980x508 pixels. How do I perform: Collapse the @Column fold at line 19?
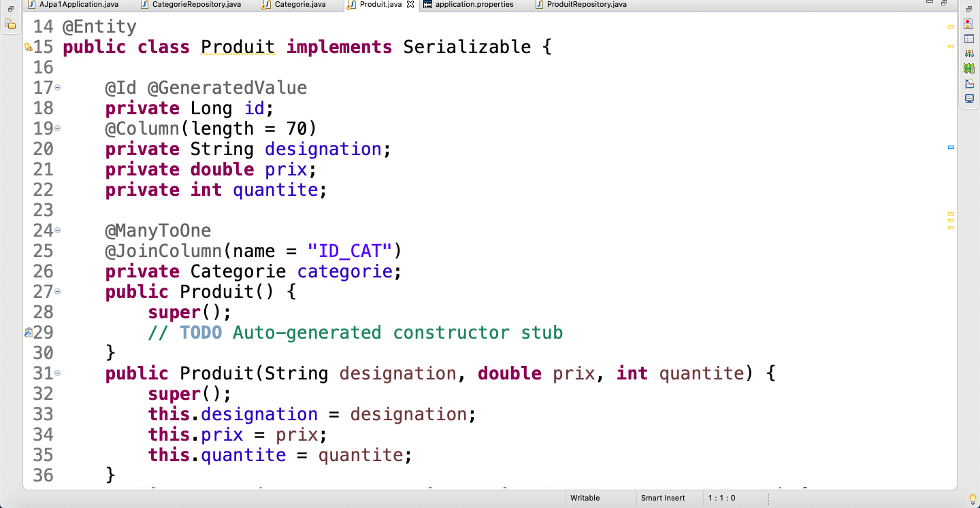57,128
